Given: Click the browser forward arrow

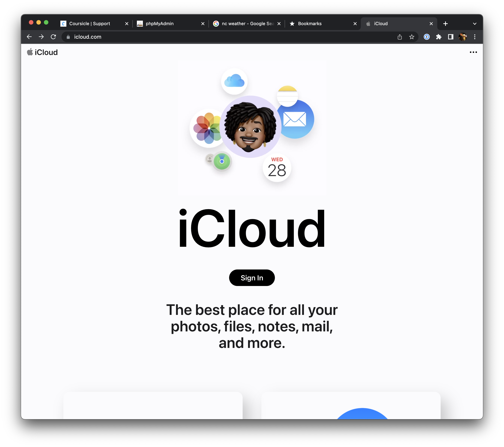Looking at the screenshot, I should [41, 37].
